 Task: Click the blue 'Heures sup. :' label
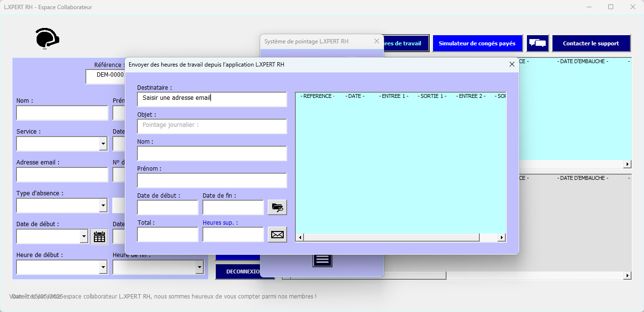point(221,223)
